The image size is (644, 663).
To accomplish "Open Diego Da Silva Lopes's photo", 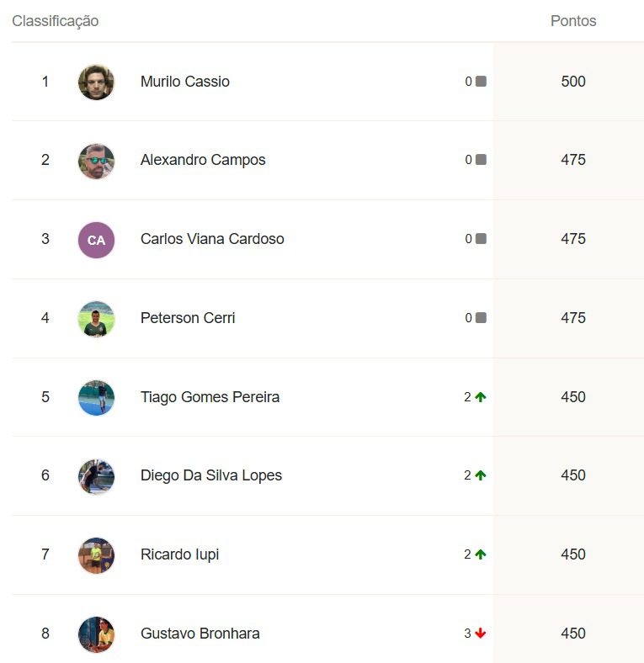I will [96, 476].
